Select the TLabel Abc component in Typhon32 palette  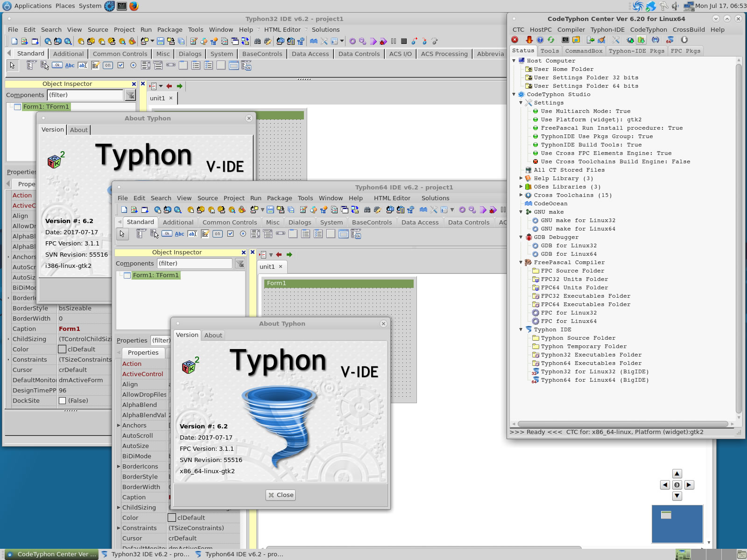point(70,65)
